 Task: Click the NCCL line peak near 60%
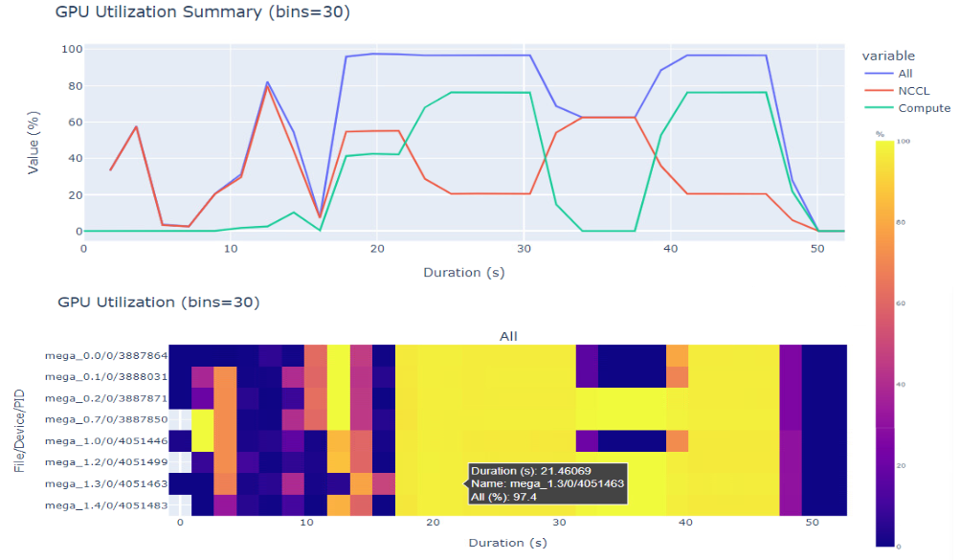pos(135,125)
